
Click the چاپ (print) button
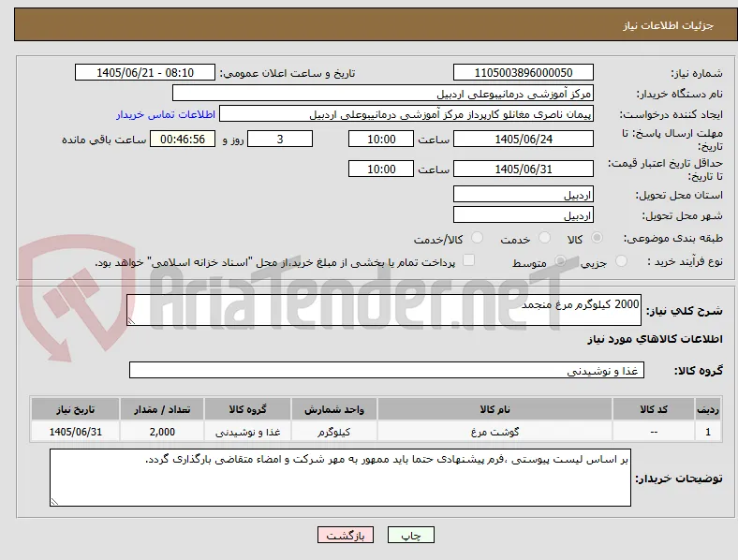point(410,535)
